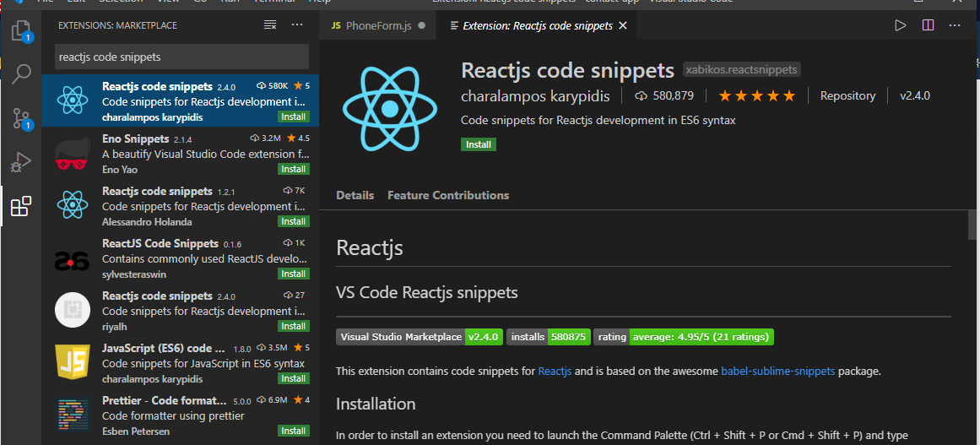
Task: Click the five-star rating on extension page
Action: [756, 95]
